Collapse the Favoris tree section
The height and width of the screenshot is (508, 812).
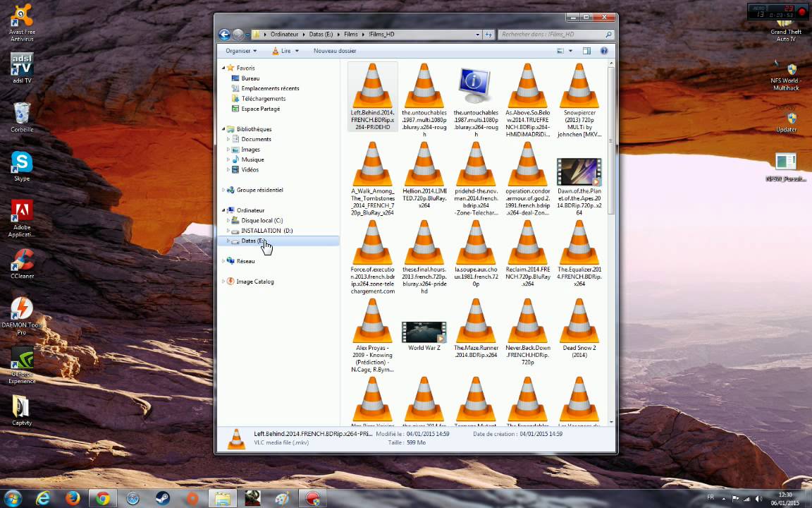[223, 68]
